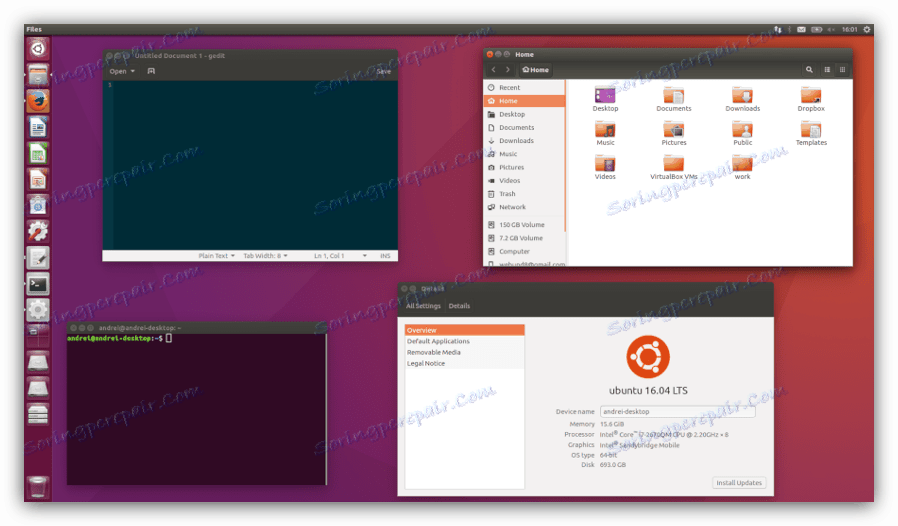Search files in the Home window
Screen dimensions: 898x526
(x=809, y=70)
